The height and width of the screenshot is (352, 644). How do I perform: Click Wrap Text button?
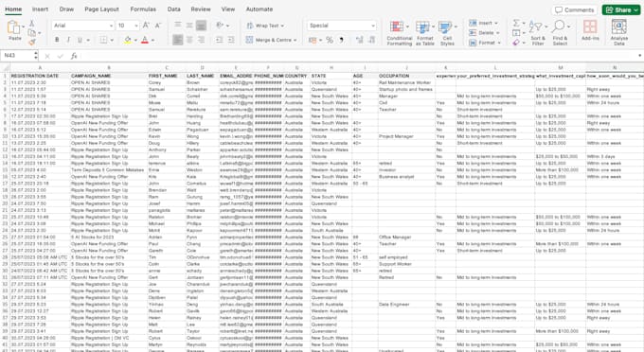pyautogui.click(x=265, y=26)
